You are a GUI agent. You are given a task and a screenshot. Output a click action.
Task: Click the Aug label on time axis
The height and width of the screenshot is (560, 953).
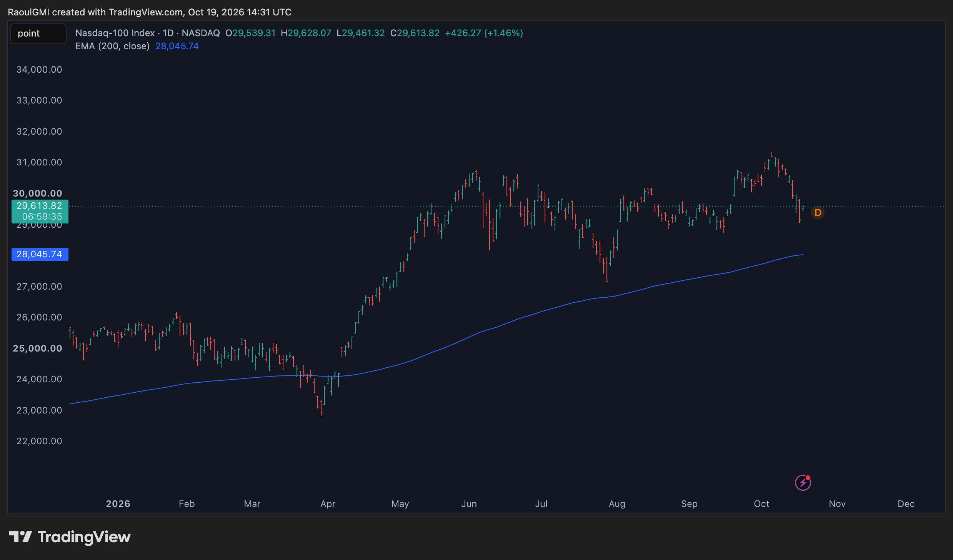(x=617, y=504)
